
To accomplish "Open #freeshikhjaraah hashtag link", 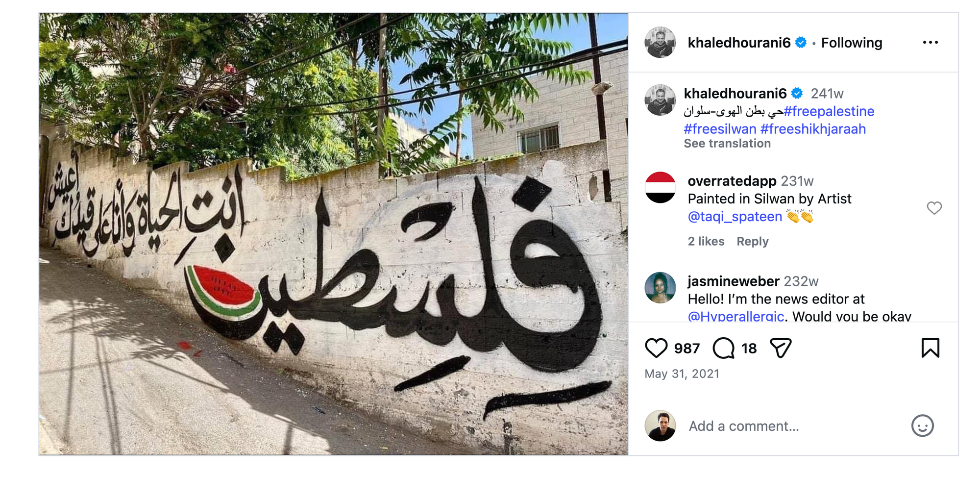I will [x=813, y=129].
